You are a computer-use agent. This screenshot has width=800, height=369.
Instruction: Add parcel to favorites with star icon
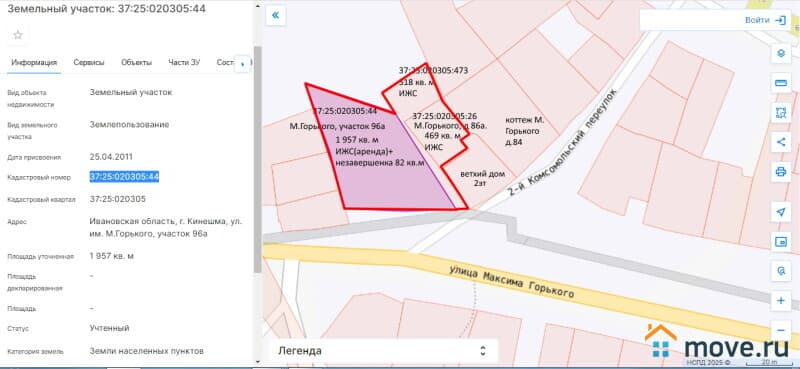pyautogui.click(x=18, y=35)
